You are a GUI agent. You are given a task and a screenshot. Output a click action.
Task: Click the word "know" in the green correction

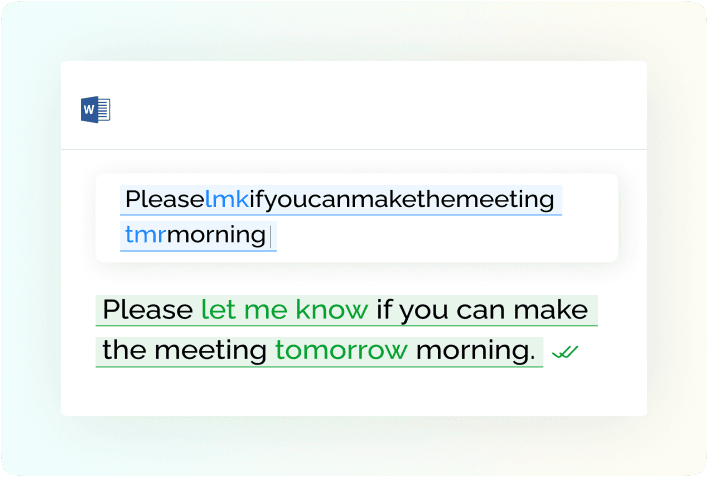click(336, 310)
